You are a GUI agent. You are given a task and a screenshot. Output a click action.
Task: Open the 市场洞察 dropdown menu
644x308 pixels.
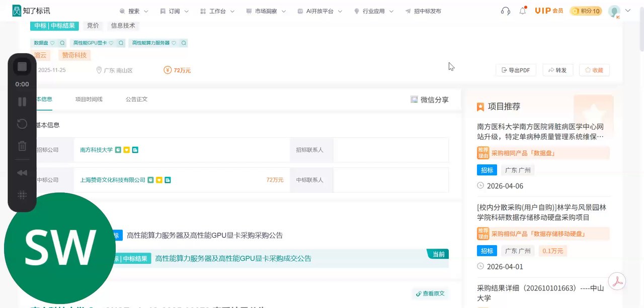pos(266,11)
